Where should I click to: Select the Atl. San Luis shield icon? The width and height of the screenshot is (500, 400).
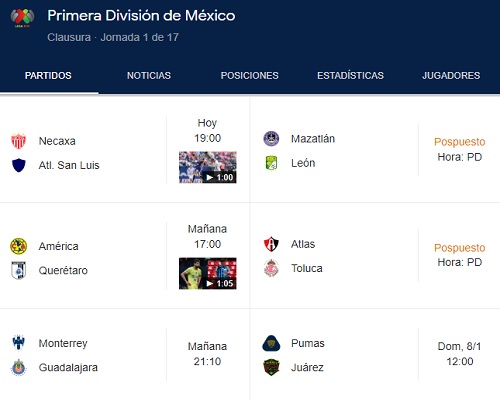point(19,165)
